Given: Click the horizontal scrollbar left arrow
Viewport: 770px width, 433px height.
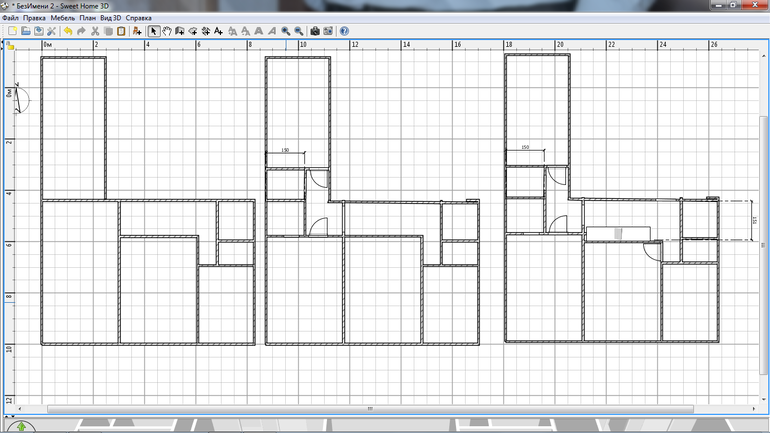Looking at the screenshot, I should point(20,408).
